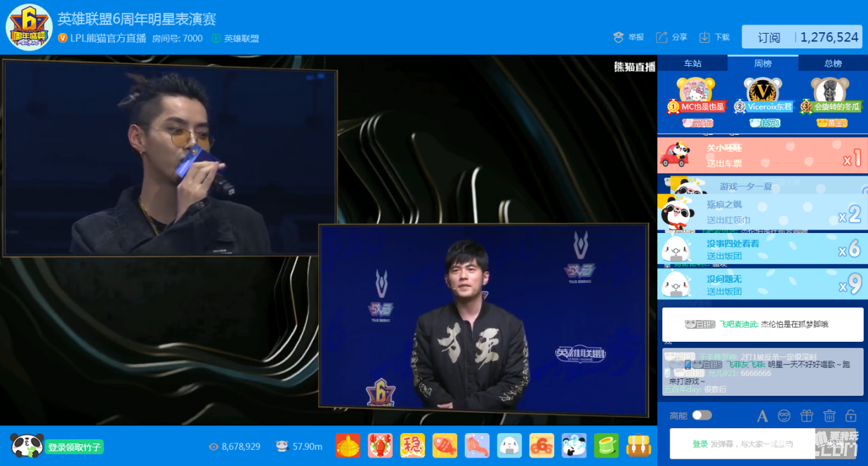
Task: Open the 下载 download link
Action: (714, 37)
